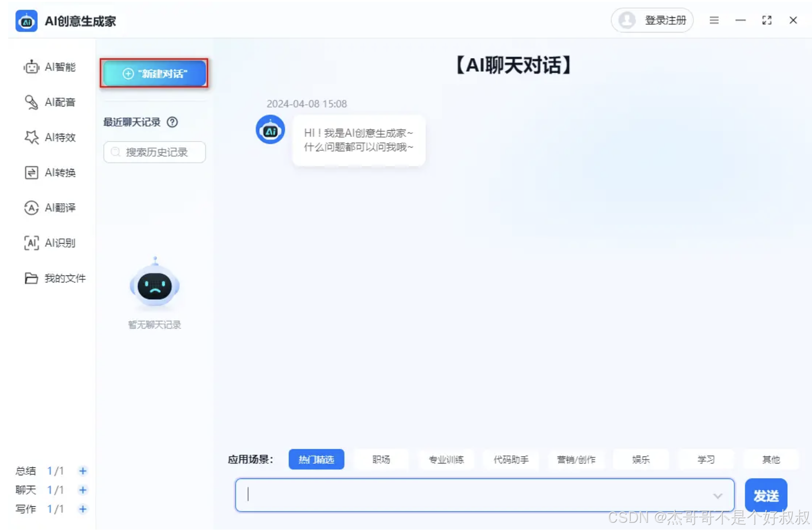Click the 应用场景 label
812x531 pixels.
coord(250,459)
